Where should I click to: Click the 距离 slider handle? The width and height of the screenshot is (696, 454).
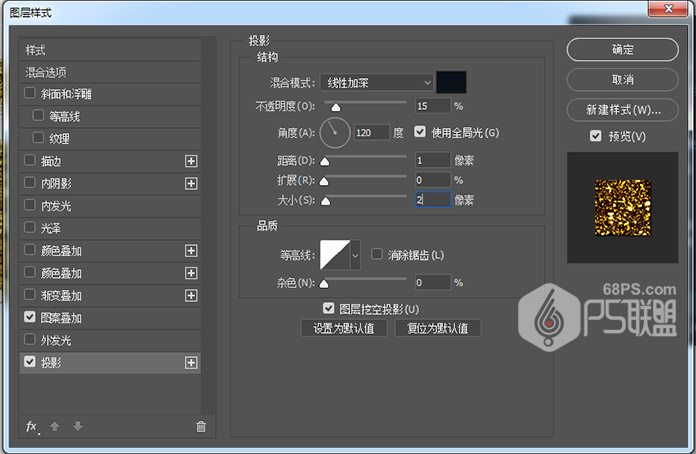325,162
